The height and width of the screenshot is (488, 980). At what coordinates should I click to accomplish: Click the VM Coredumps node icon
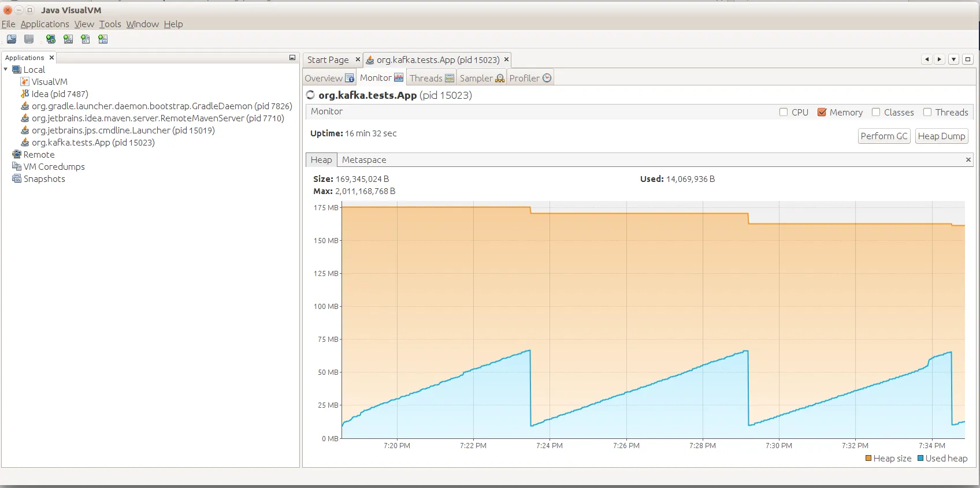coord(17,167)
